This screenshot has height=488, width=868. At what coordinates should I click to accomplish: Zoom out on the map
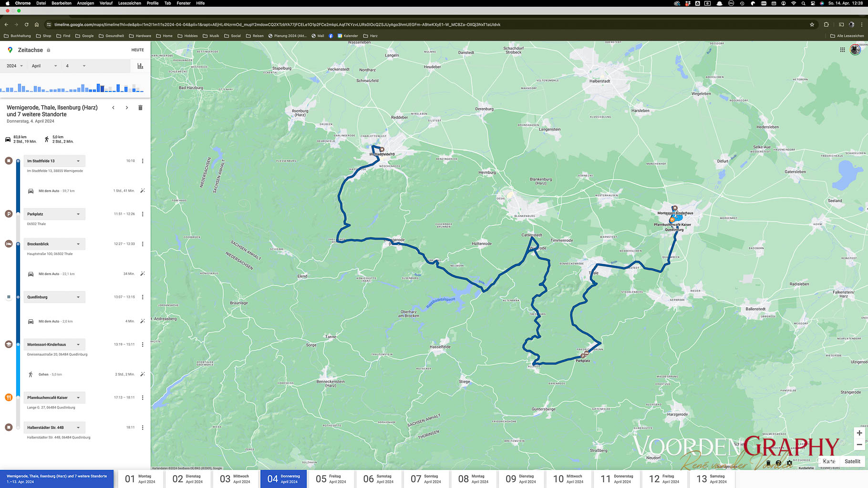pyautogui.click(x=859, y=445)
